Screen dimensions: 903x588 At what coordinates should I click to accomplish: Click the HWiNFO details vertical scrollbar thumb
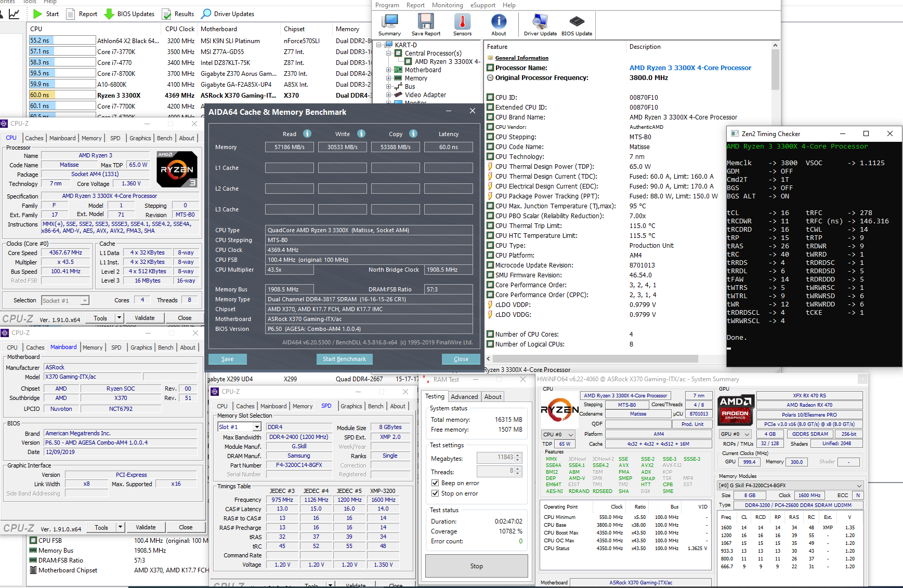(x=775, y=70)
